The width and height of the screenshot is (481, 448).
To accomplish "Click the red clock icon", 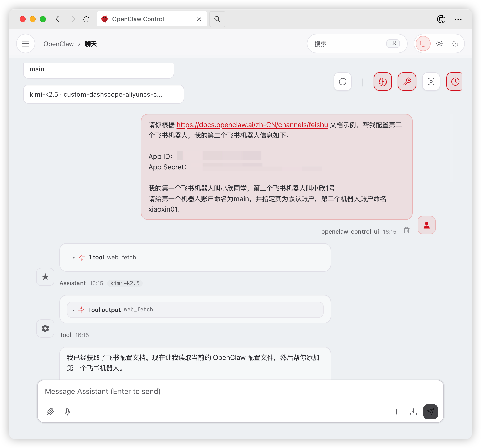I will click(455, 82).
